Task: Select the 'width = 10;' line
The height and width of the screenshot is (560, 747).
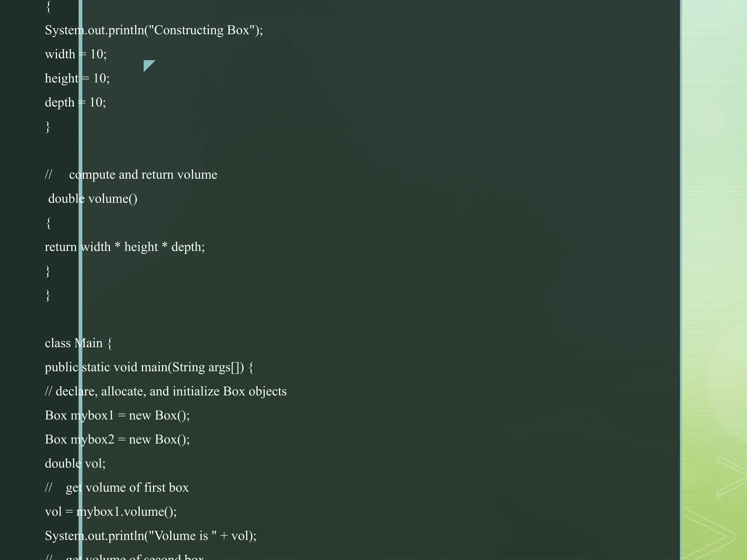Action: tap(76, 54)
